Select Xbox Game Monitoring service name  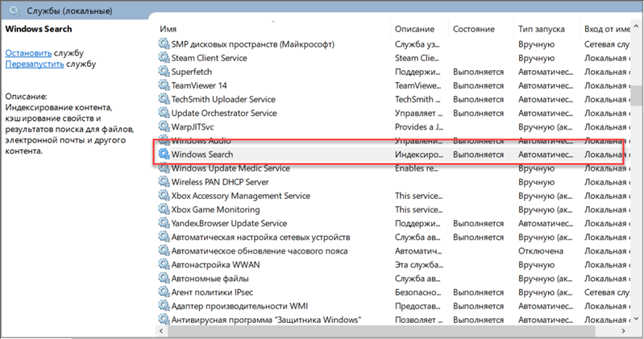click(215, 209)
